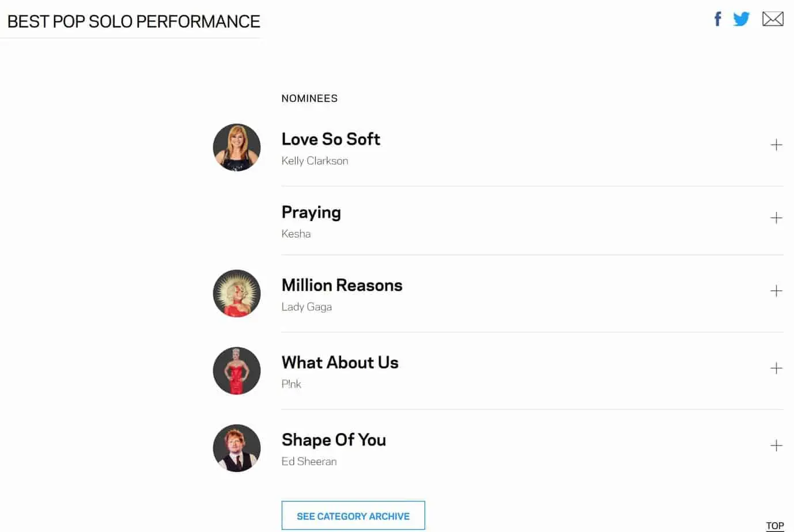Jump to page top via TOP link
This screenshot has height=532, width=794.
click(x=774, y=526)
